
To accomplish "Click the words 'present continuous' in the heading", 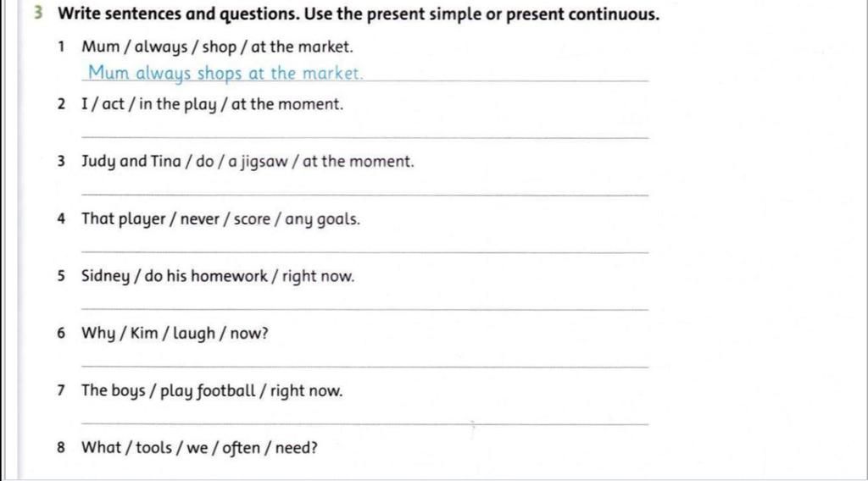I will click(582, 14).
